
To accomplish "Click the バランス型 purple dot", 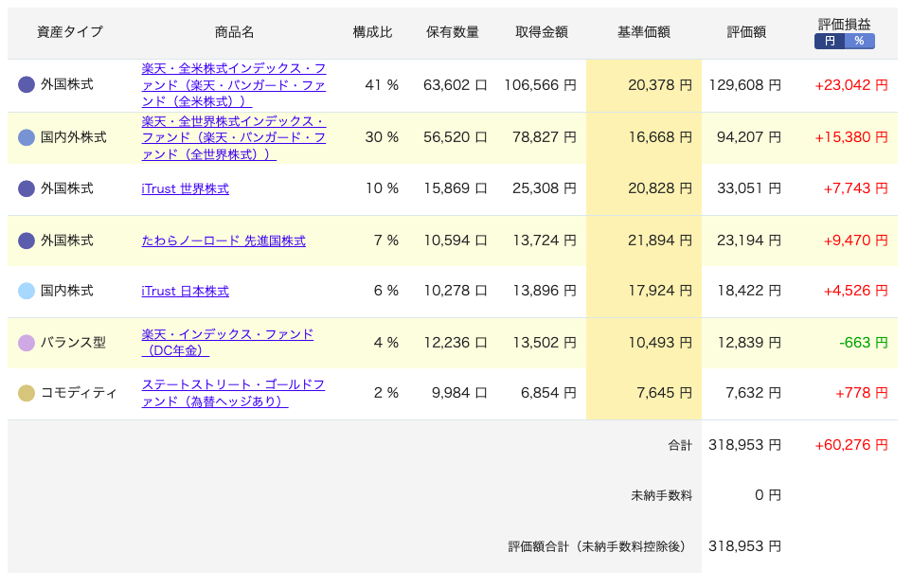I will (x=27, y=343).
